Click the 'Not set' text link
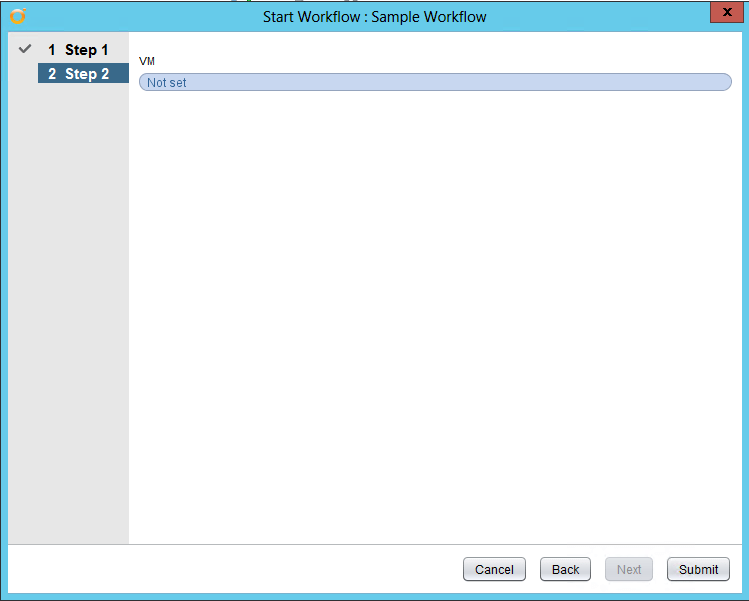This screenshot has height=601, width=749. 166,83
